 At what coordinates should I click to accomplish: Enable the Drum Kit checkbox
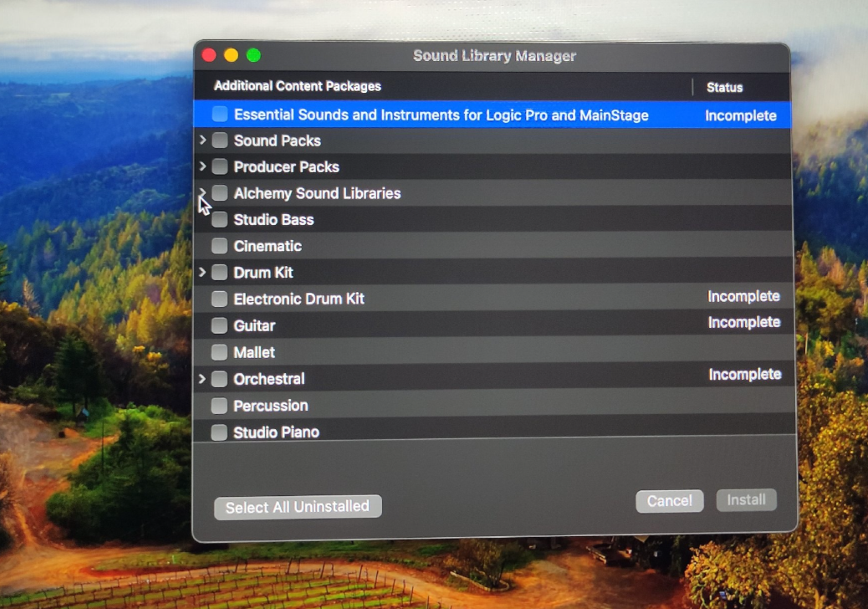tap(220, 272)
